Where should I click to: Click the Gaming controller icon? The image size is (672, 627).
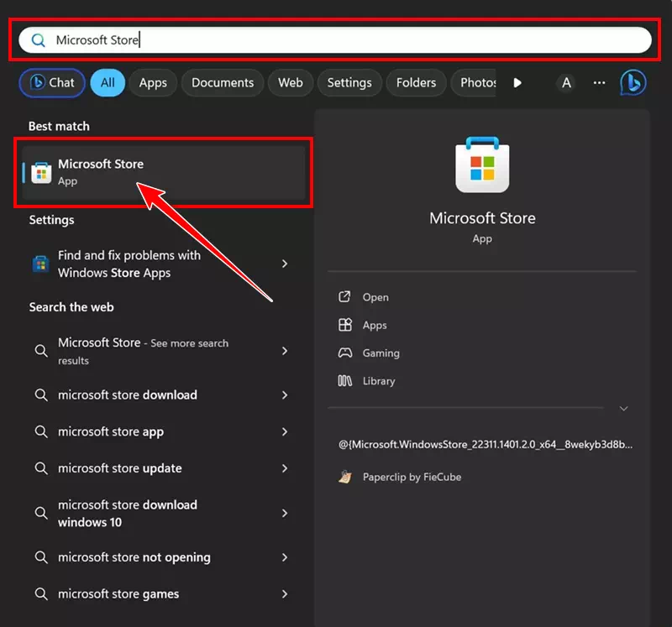click(x=345, y=353)
